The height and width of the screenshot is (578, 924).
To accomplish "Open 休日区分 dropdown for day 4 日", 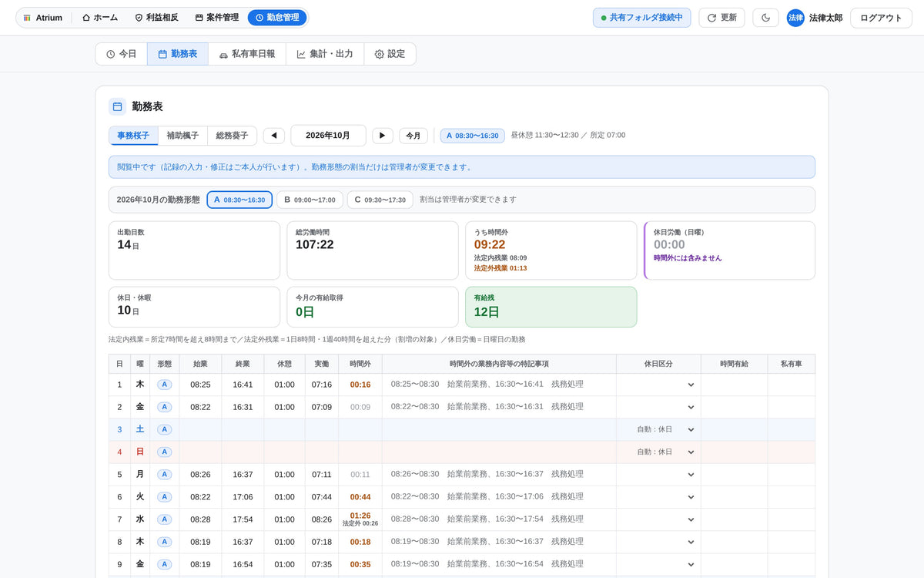I will point(658,452).
